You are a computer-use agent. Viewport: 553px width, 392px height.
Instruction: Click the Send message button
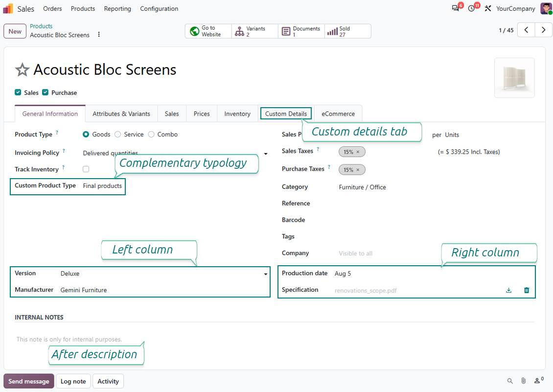29,381
